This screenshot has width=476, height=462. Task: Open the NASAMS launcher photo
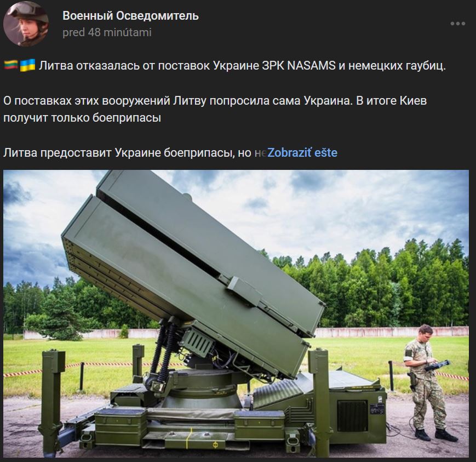coord(236,313)
